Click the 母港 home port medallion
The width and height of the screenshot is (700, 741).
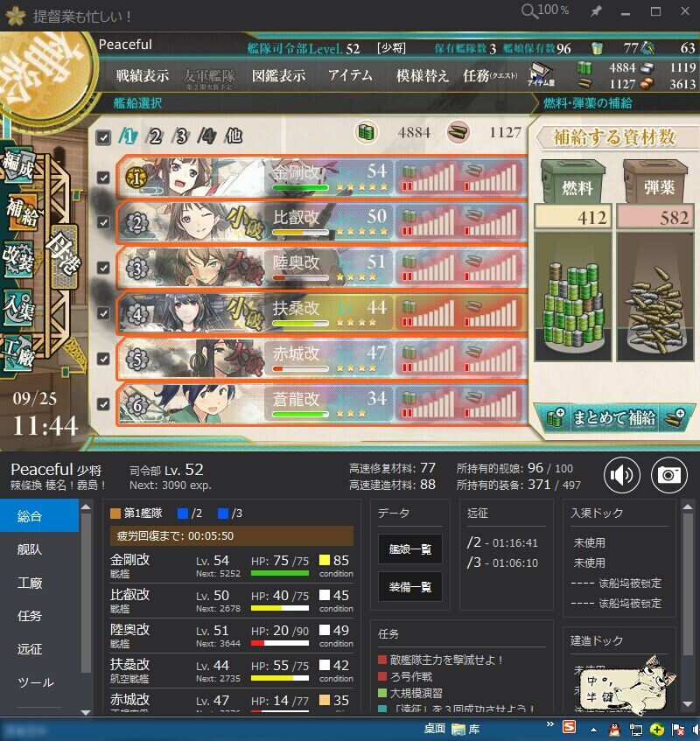63,256
